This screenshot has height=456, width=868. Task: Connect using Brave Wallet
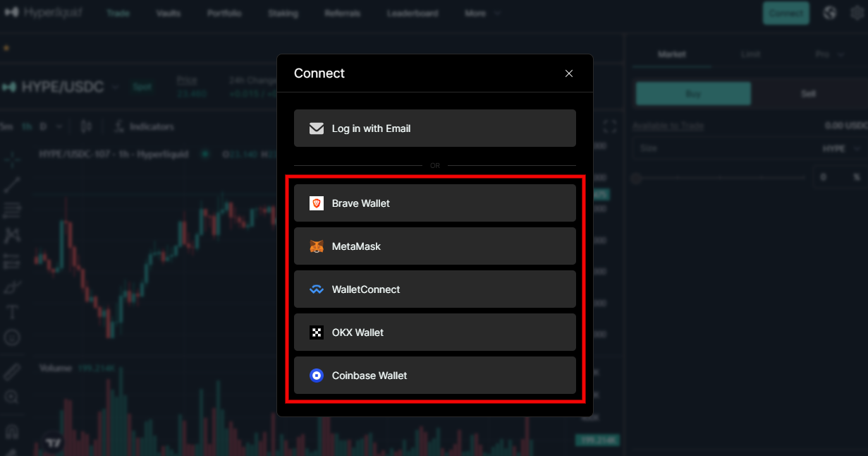click(x=435, y=203)
